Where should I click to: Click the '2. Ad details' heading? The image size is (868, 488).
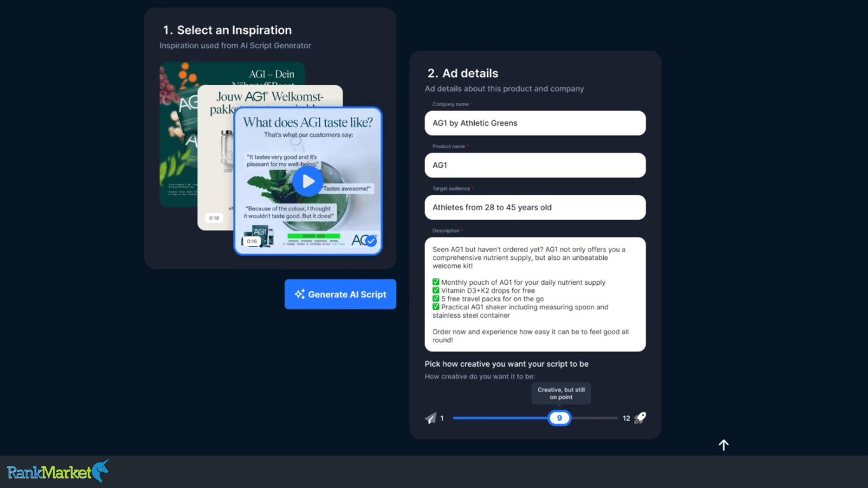pyautogui.click(x=463, y=73)
